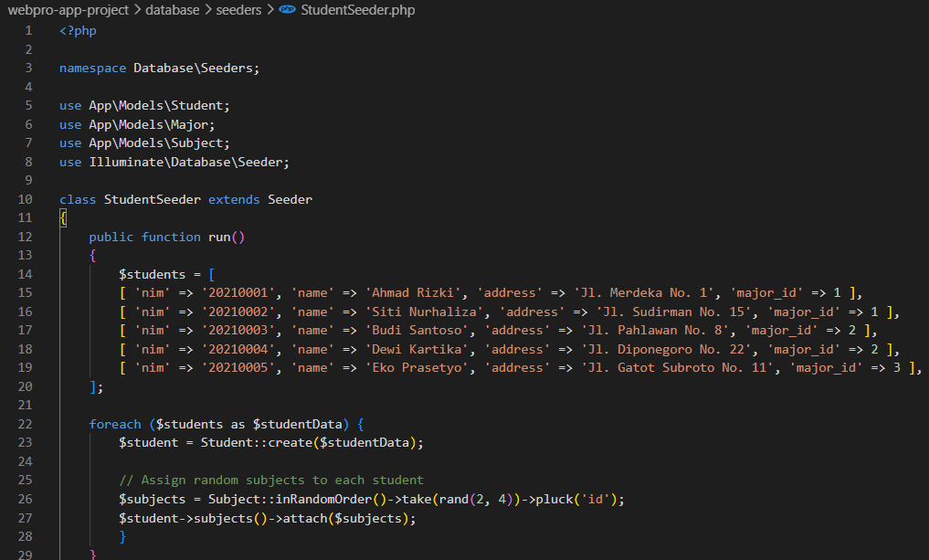Click StudentSeeder.php in the breadcrumb
929x560 pixels.
click(x=358, y=10)
